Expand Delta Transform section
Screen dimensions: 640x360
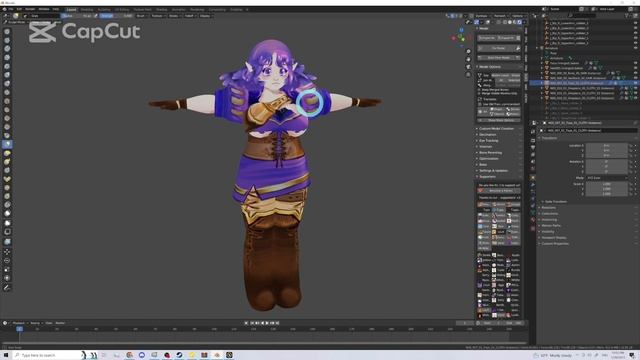click(x=556, y=202)
